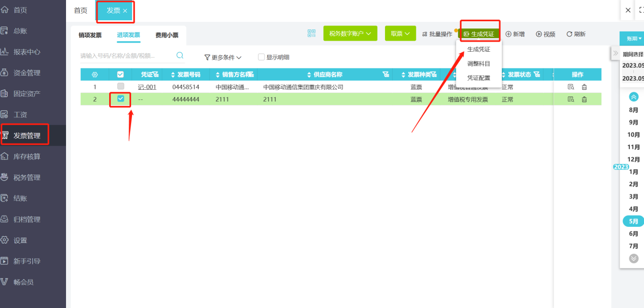Click the invoice search input field
Image resolution: width=644 pixels, height=308 pixels.
(127, 56)
